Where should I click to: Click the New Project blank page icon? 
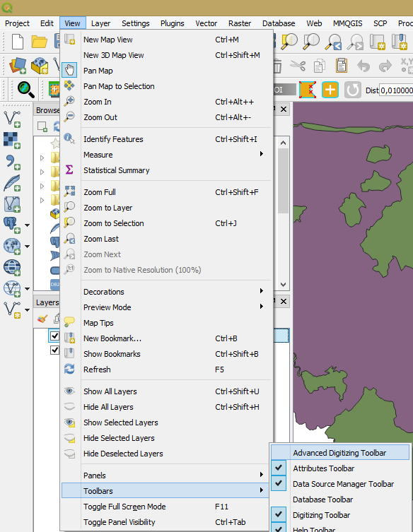pos(17,42)
